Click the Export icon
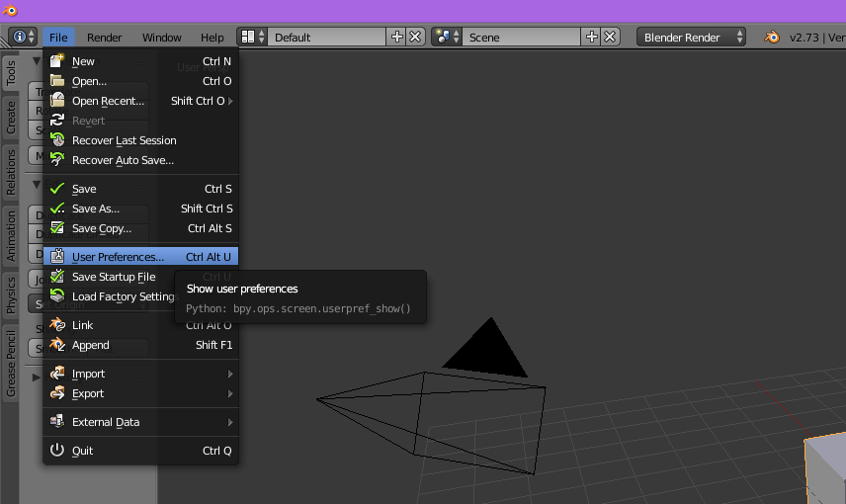Viewport: 846px width, 504px height. [x=57, y=393]
